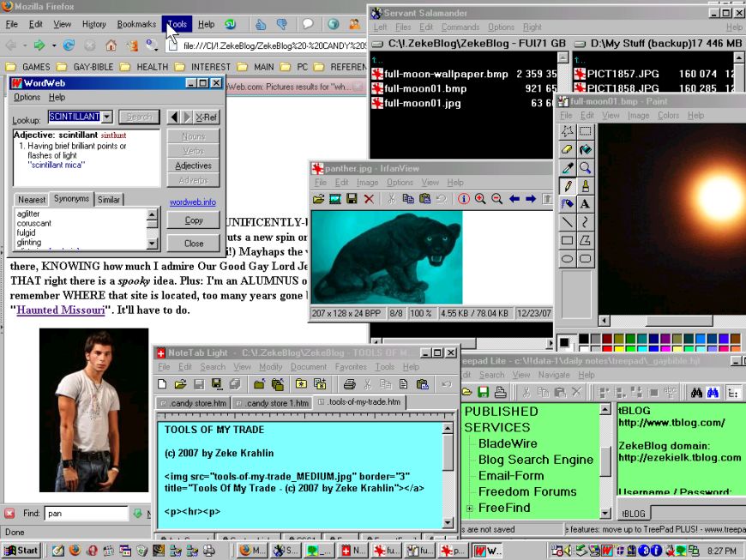746x560 pixels.
Task: Select the straight Line tool in Paint
Action: tap(567, 222)
